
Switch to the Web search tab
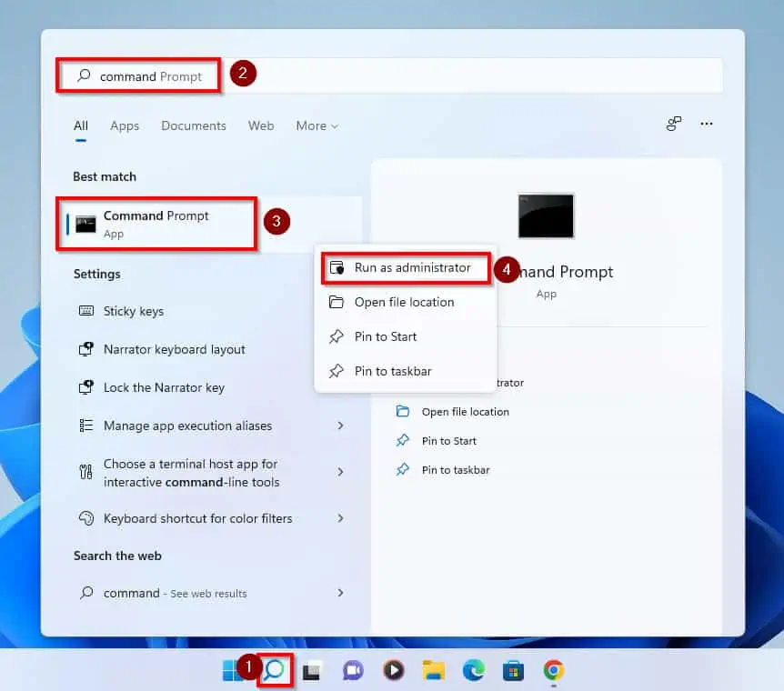click(261, 126)
